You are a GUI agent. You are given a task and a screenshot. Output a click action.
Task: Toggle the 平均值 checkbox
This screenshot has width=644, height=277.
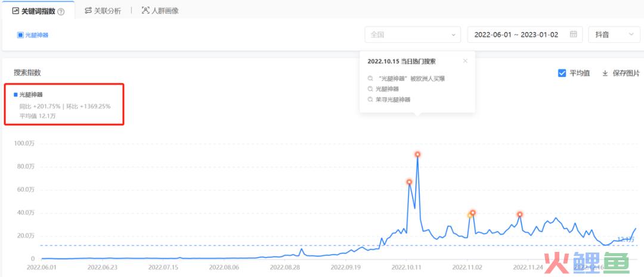click(562, 73)
